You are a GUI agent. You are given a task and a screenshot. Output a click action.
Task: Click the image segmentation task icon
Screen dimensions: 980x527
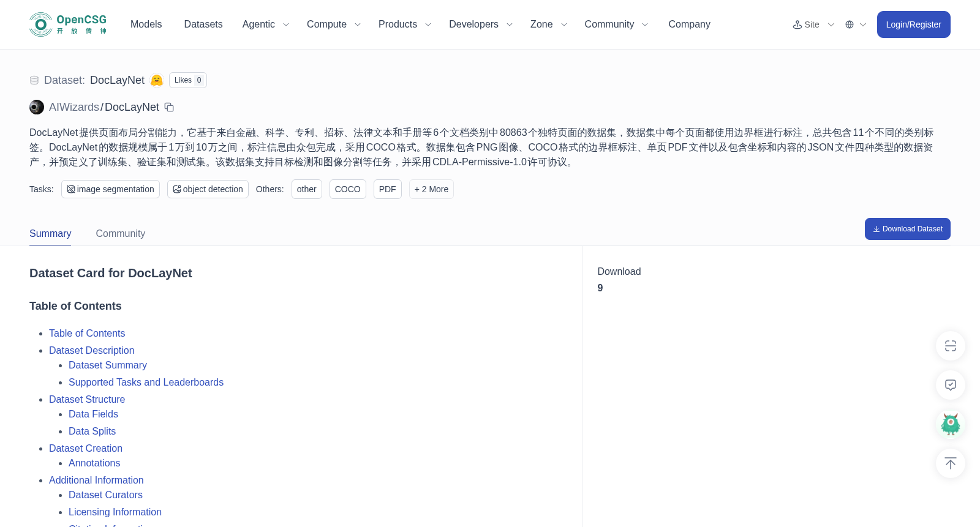coord(71,189)
